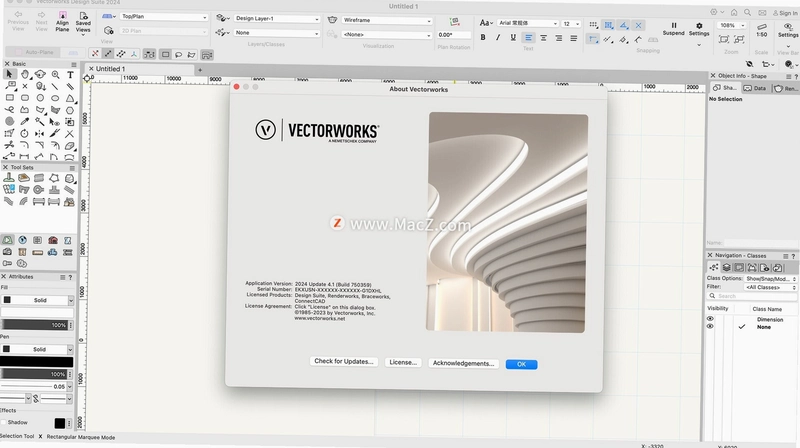Select the Rounded Rectangle tool

click(24, 98)
